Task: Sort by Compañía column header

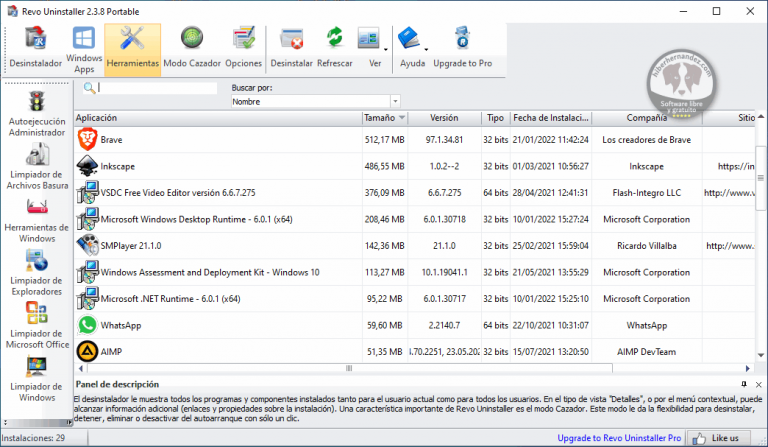Action: pyautogui.click(x=647, y=118)
